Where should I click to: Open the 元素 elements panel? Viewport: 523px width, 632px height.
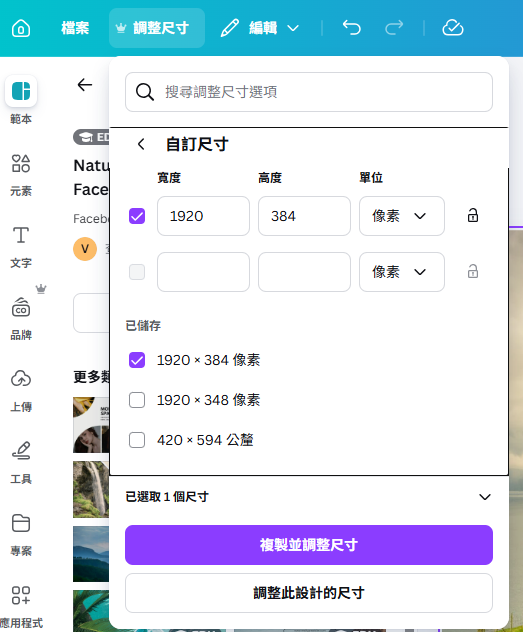21,175
